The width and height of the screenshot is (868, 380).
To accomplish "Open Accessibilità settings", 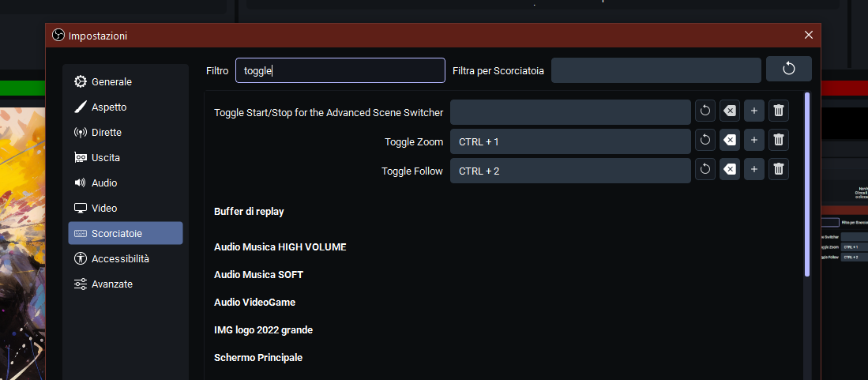I will coord(120,259).
